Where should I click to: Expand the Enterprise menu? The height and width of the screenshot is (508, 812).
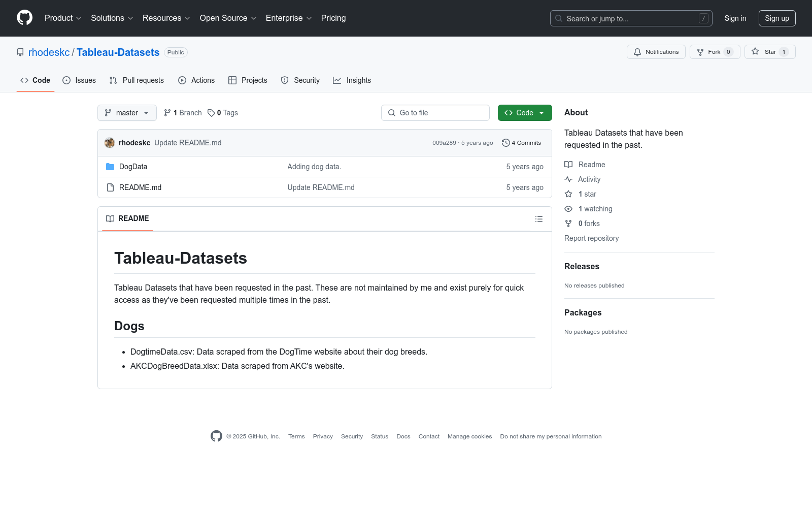point(288,18)
